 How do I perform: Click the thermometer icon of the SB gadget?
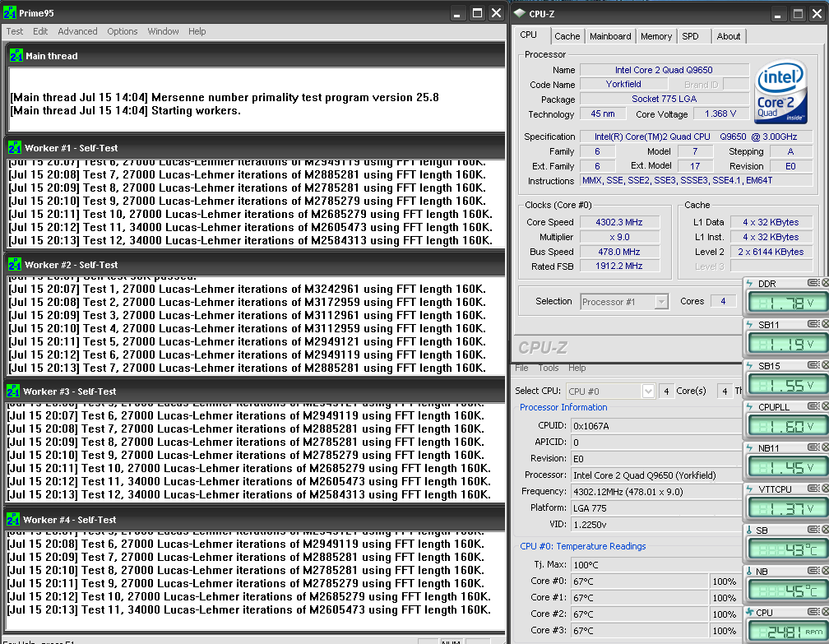click(x=750, y=530)
